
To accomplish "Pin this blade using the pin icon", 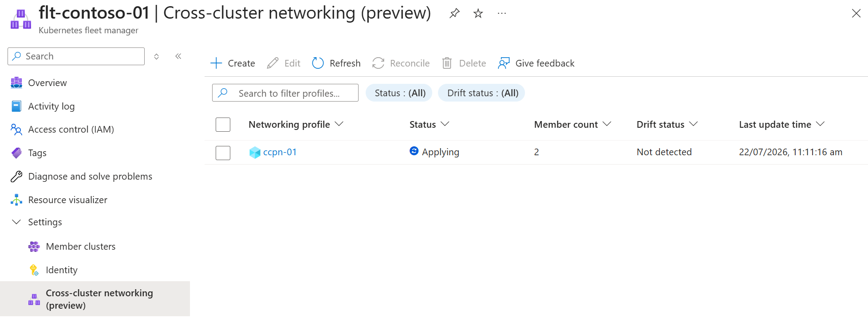I will point(454,13).
